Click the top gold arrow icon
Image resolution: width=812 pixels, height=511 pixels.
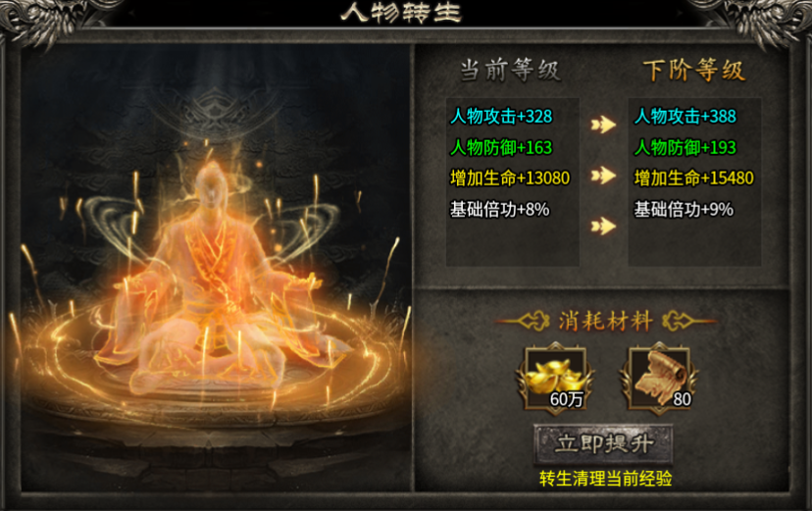603,125
